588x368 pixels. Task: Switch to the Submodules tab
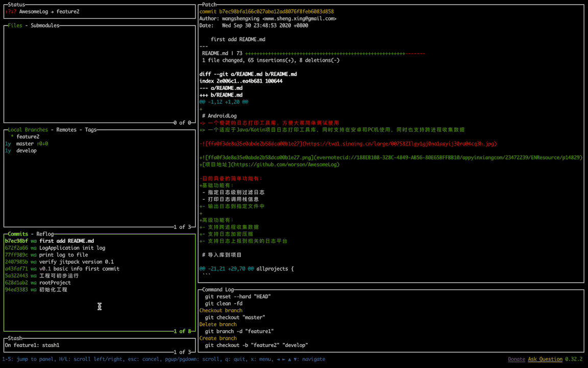coord(45,26)
